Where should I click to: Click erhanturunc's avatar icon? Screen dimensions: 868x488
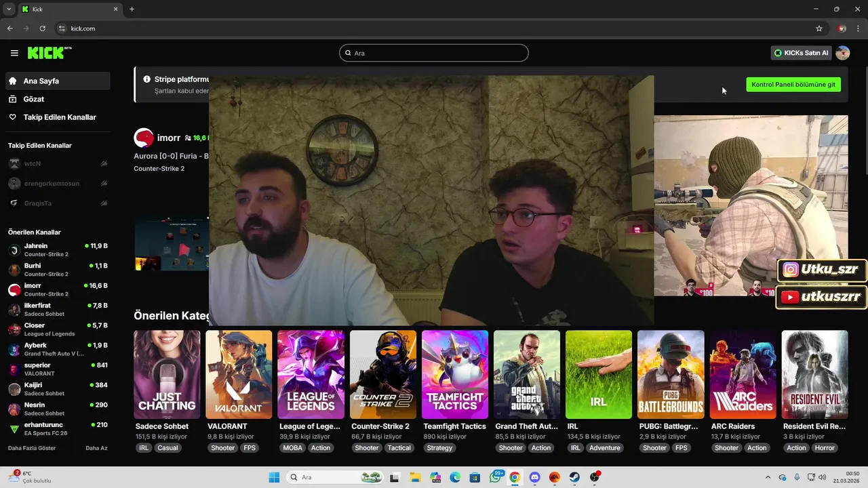[x=14, y=429]
